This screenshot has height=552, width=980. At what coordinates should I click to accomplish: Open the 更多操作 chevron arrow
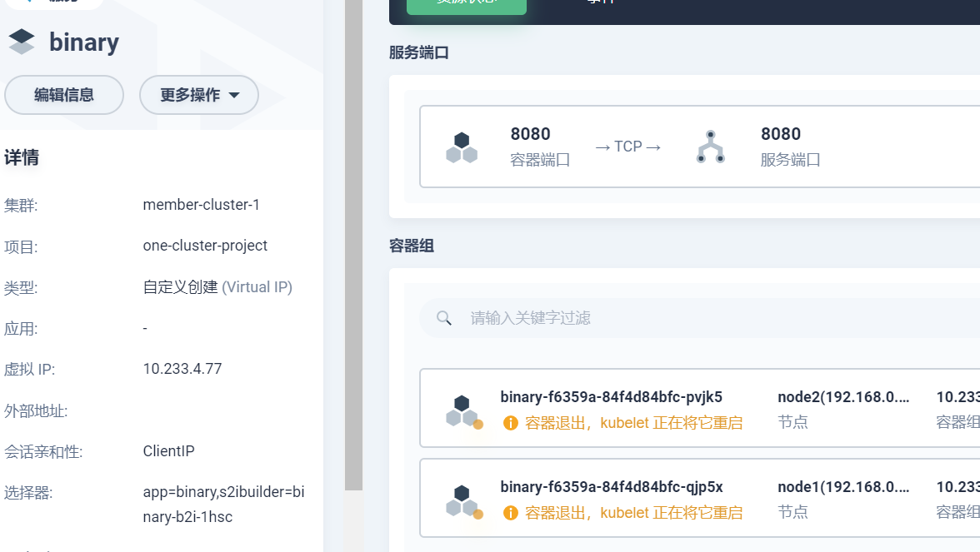234,95
